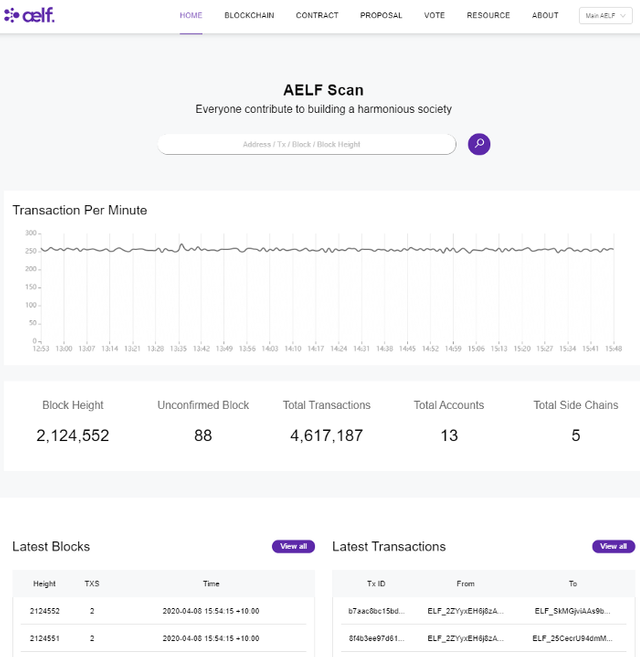Focus the Address / Tx / Block search field
The image size is (640, 657).
[x=306, y=144]
